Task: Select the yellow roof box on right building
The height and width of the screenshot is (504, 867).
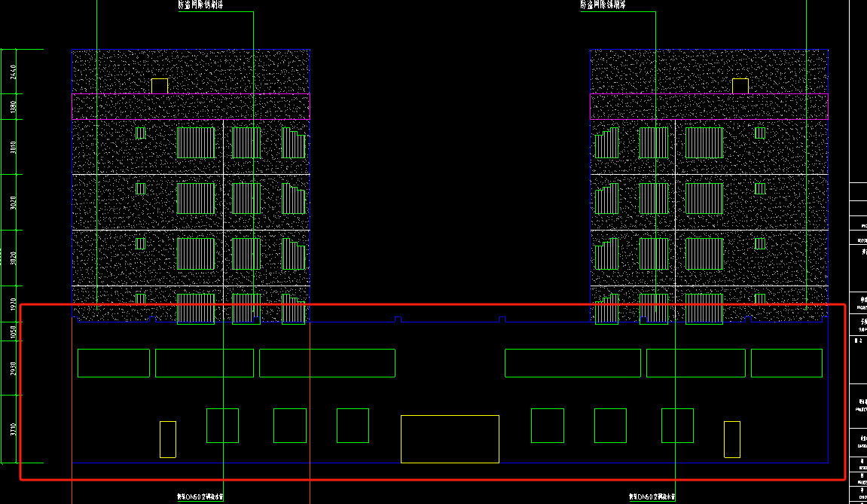Action: tap(740, 86)
